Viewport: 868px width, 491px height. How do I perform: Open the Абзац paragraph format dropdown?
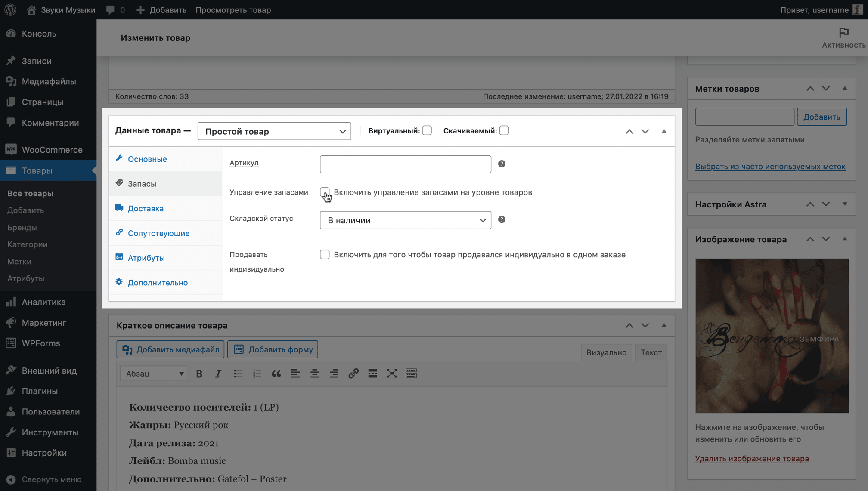(x=154, y=374)
